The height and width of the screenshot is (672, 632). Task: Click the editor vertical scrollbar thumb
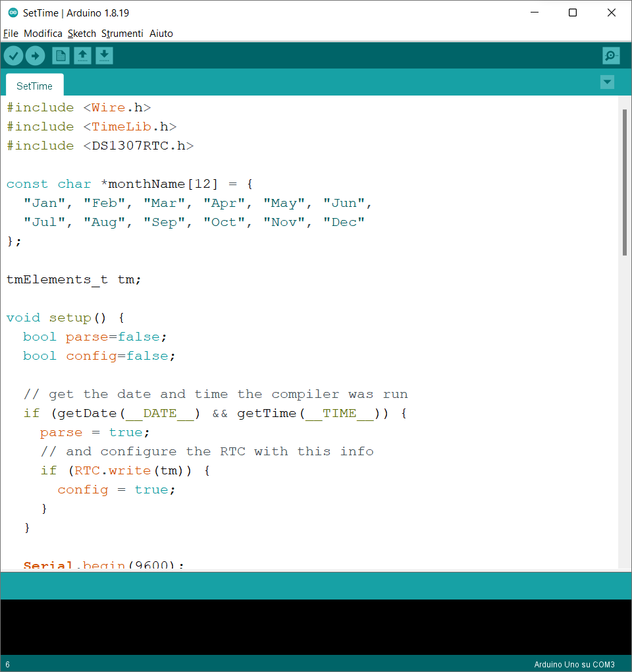(x=625, y=182)
